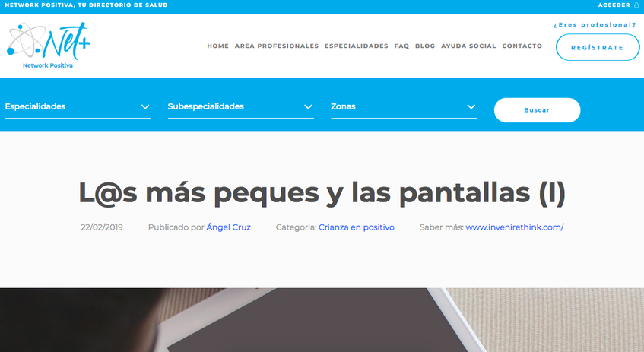Click the Buscar button
Screen dimensions: 644x352
tap(537, 110)
